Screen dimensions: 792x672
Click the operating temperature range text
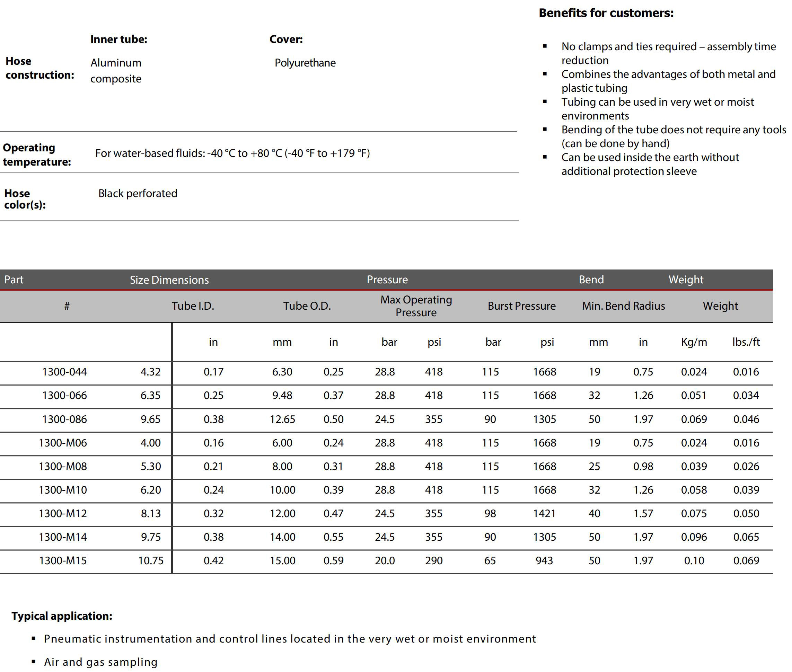[232, 153]
